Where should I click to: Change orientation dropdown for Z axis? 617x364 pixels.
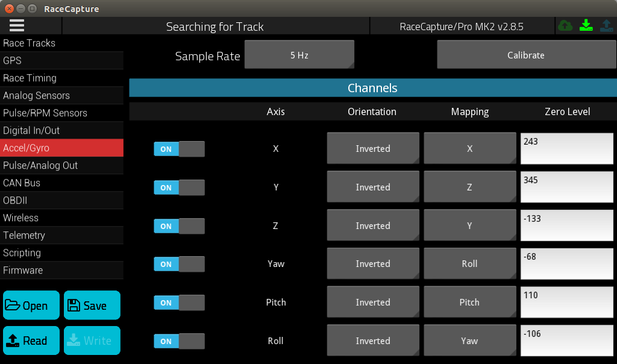point(372,225)
